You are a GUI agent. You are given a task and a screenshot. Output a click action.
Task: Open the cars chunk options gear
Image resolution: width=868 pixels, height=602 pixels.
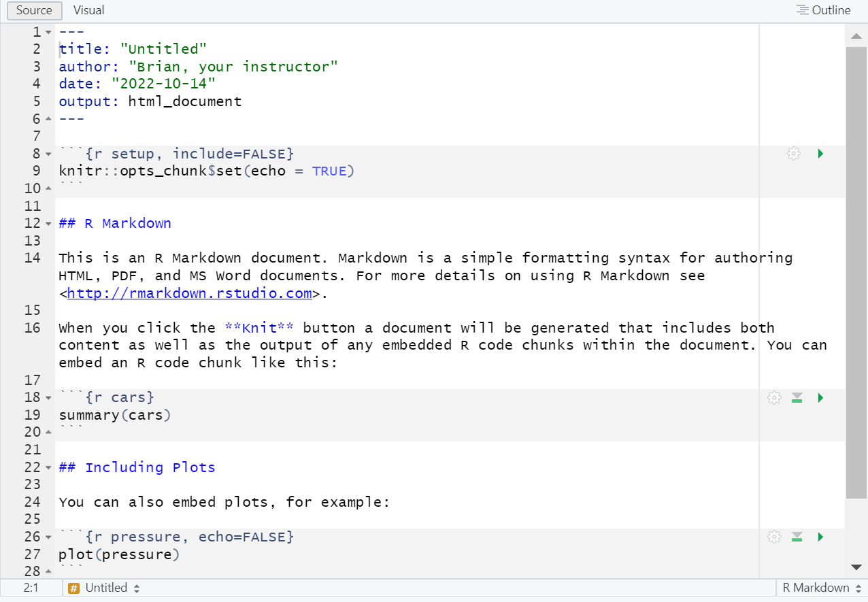(774, 397)
